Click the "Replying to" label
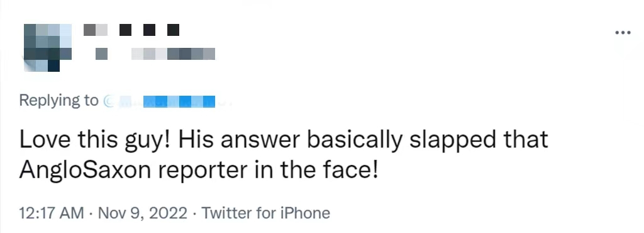Screen dimensions: 644x233 click(58, 101)
